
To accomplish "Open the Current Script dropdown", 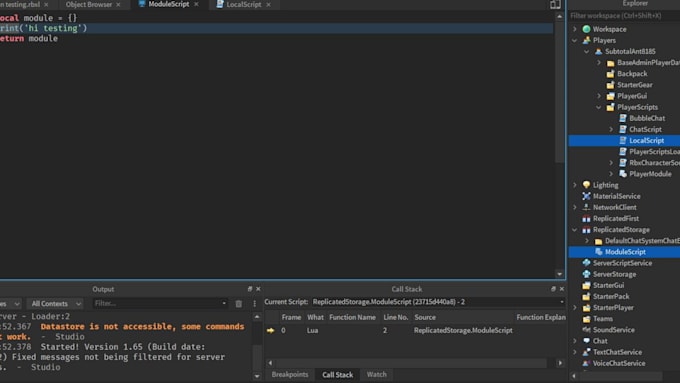I will (438, 302).
